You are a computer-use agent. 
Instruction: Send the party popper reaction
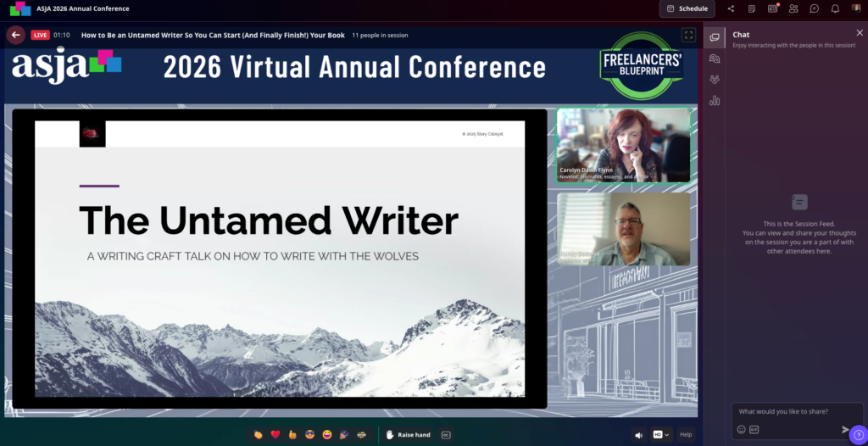[344, 435]
